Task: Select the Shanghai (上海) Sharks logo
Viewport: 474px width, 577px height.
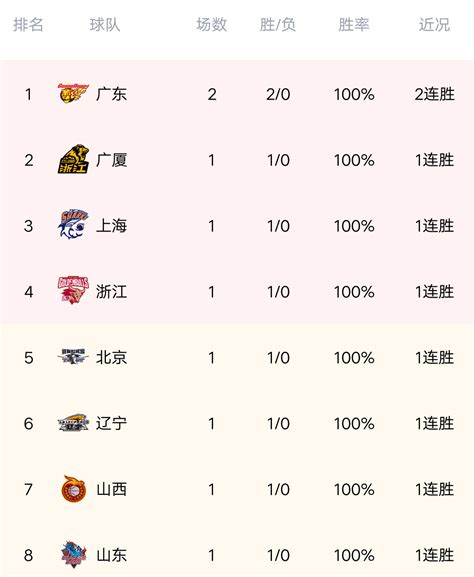Action: (x=74, y=224)
